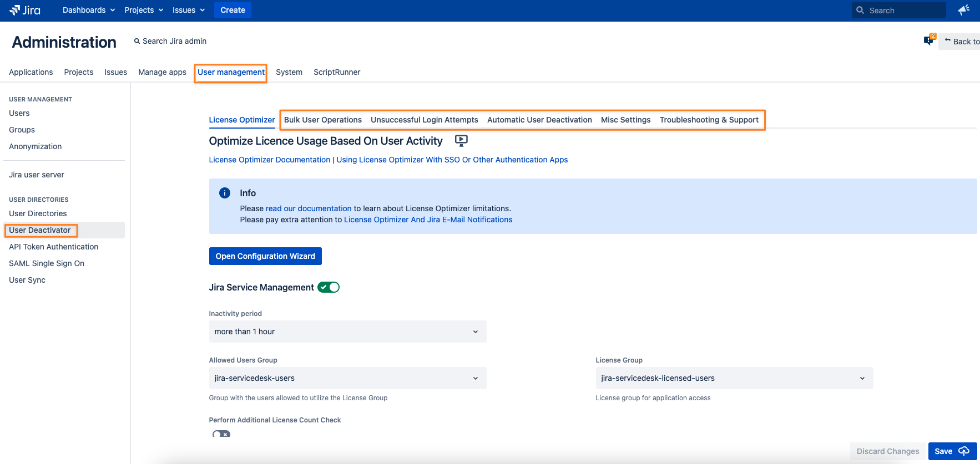Click the magnifier icon in Search Jira admin
Screen dimensions: 980x464
(x=137, y=41)
